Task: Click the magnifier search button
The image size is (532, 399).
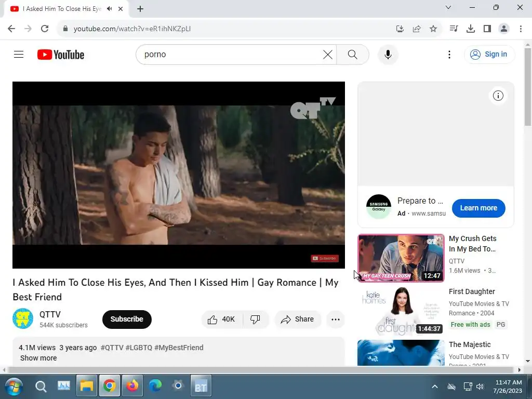Action: tap(353, 54)
